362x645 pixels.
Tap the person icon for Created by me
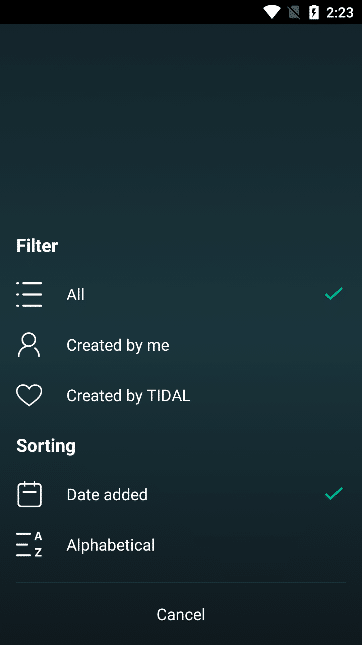pyautogui.click(x=29, y=345)
